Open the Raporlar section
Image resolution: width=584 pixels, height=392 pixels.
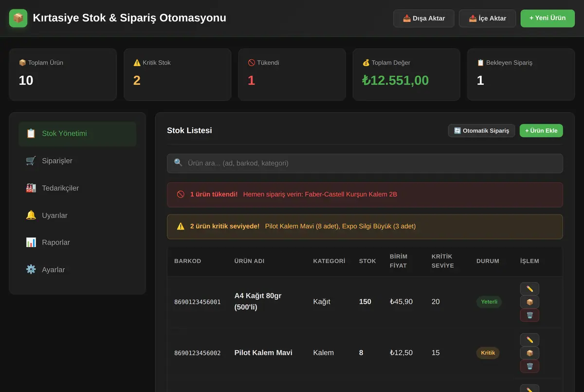click(x=77, y=243)
